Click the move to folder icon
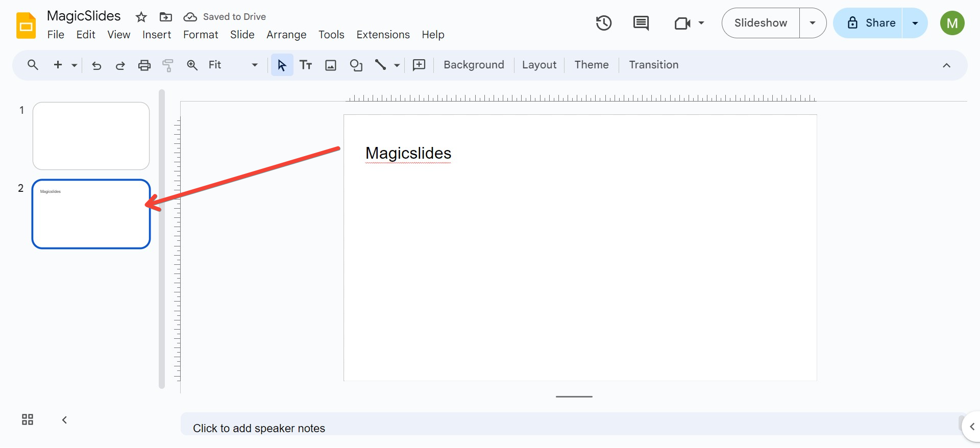This screenshot has width=980, height=448. click(x=166, y=17)
